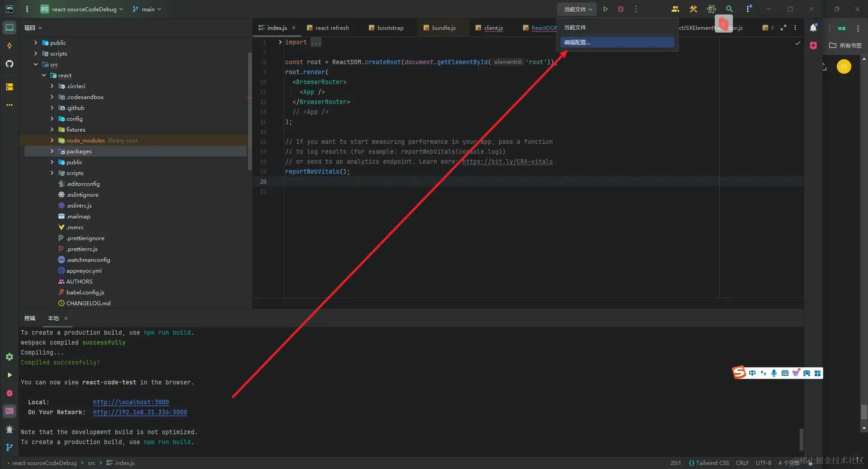Screen dimensions: 868x469
Task: Select the .eslintrc.js file
Action: pyautogui.click(x=79, y=206)
